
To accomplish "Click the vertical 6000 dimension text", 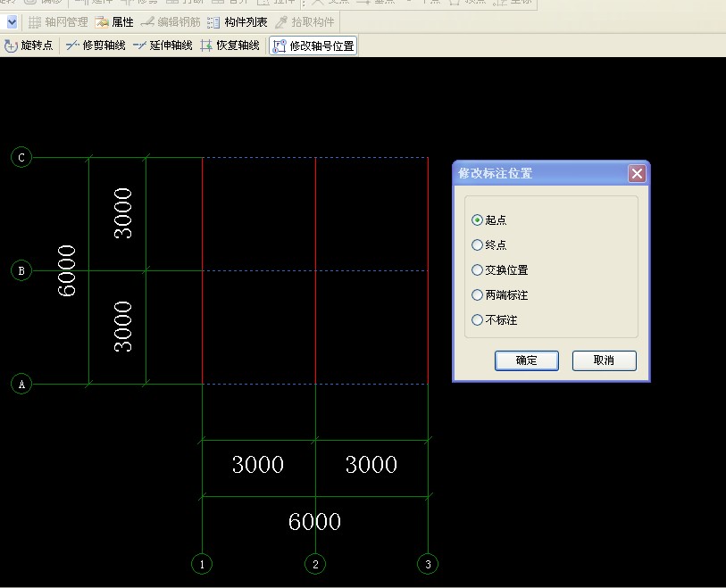I will pos(67,270).
